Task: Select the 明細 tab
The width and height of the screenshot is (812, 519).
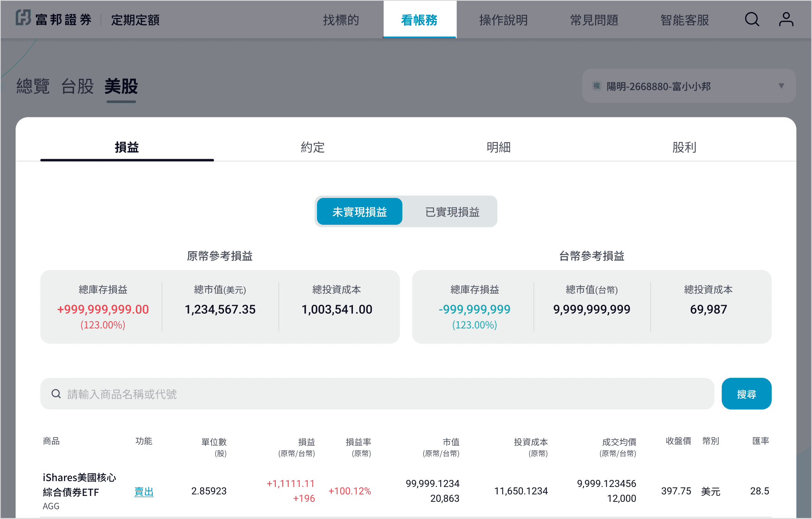Action: (x=499, y=147)
